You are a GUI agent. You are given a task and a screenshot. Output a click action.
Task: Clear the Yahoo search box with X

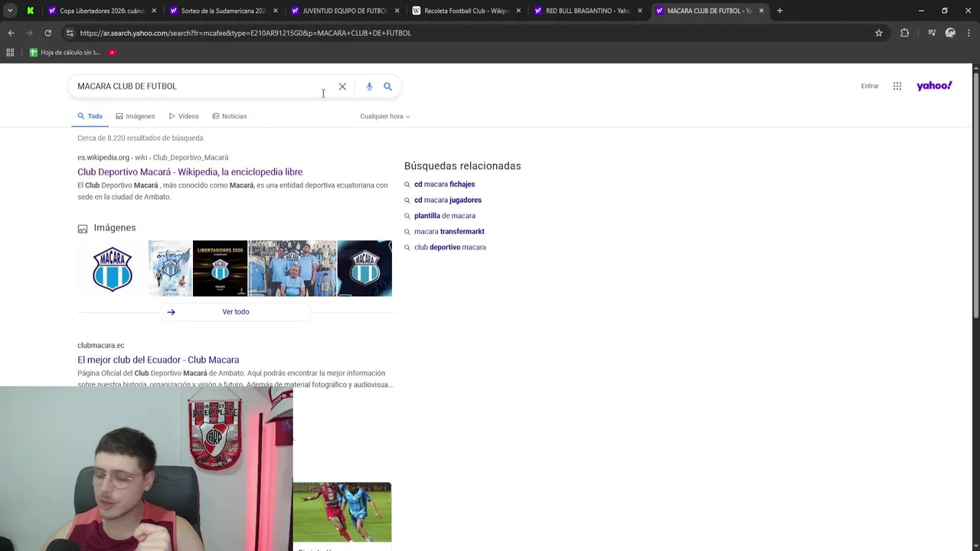(342, 86)
